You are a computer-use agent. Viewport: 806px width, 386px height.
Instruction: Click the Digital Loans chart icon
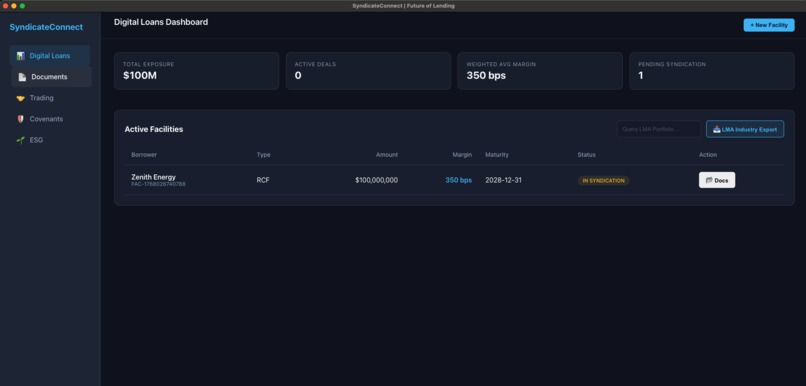21,56
